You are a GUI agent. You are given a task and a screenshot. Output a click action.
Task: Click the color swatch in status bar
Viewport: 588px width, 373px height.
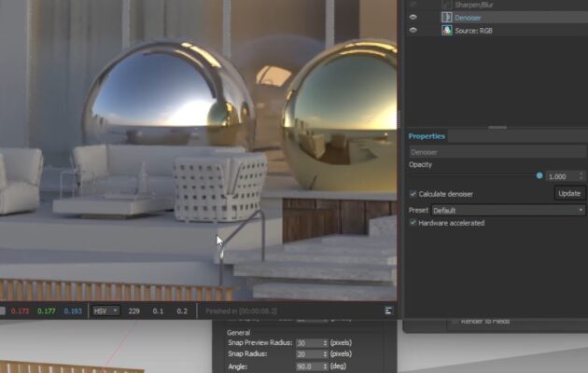(3, 311)
